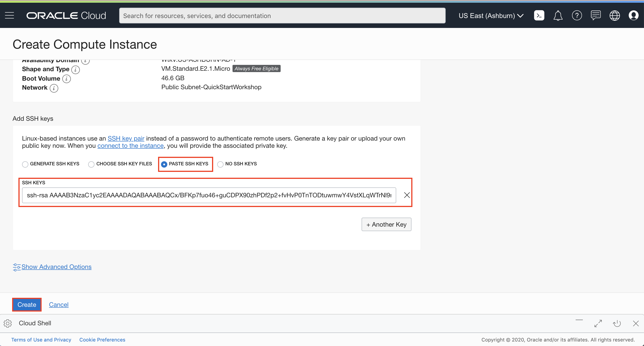This screenshot has width=644, height=346.
Task: Select the Choose SSH Key Files option
Action: point(91,164)
